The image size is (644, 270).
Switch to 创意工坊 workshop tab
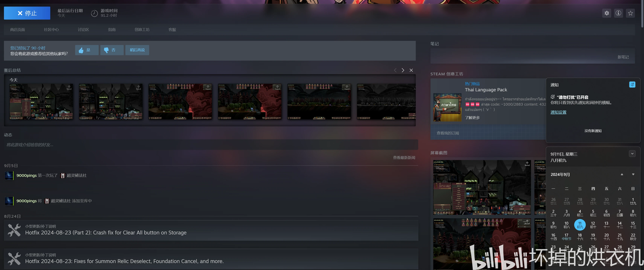pos(142,30)
